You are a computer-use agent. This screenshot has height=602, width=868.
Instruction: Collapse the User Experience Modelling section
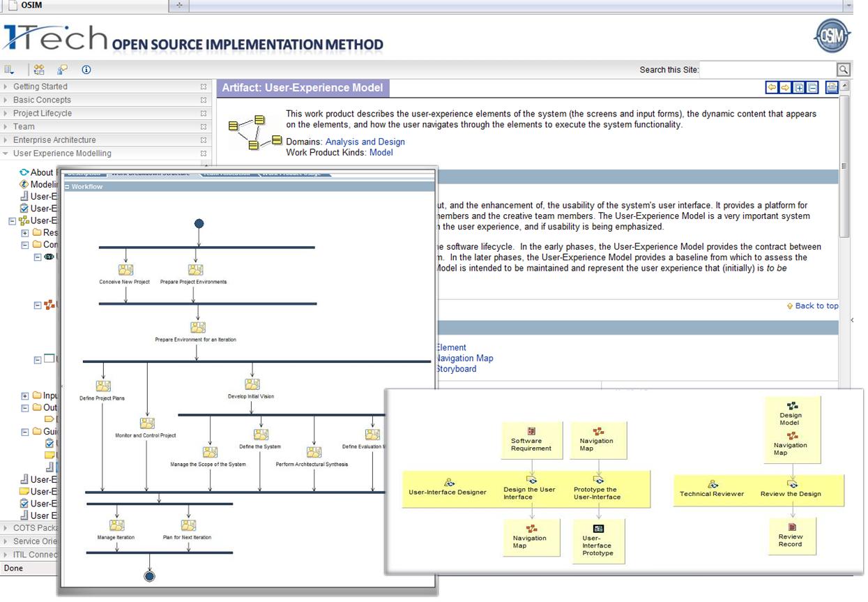(x=6, y=153)
